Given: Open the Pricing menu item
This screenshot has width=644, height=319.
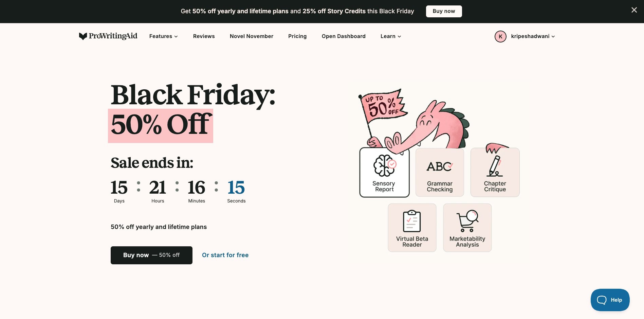Looking at the screenshot, I should [x=297, y=36].
